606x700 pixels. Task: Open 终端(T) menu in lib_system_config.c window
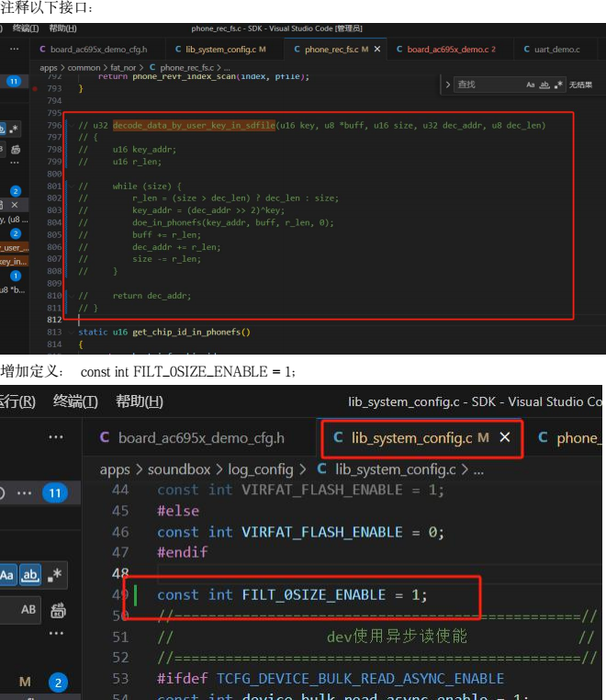pyautogui.click(x=75, y=401)
